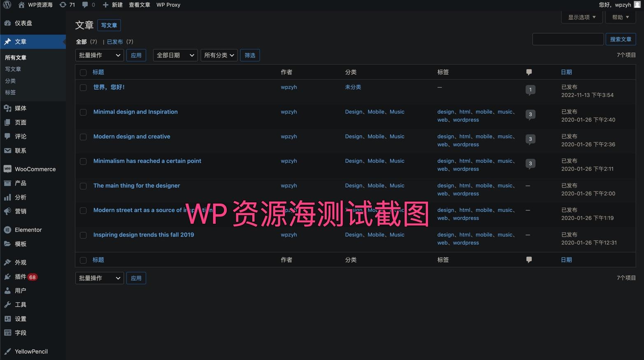Click the 模板 folder icon
Image resolution: width=644 pixels, height=360 pixels.
(7, 244)
